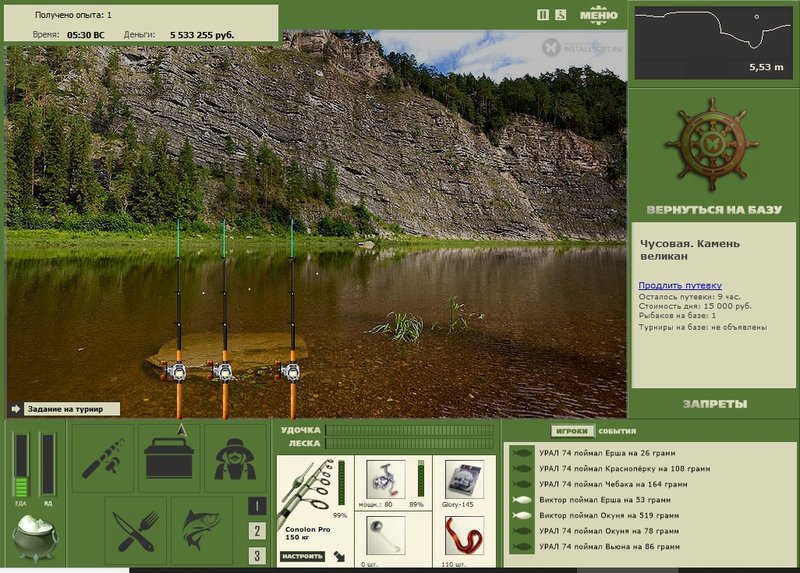Click the Продлить путевку link

[x=680, y=285]
